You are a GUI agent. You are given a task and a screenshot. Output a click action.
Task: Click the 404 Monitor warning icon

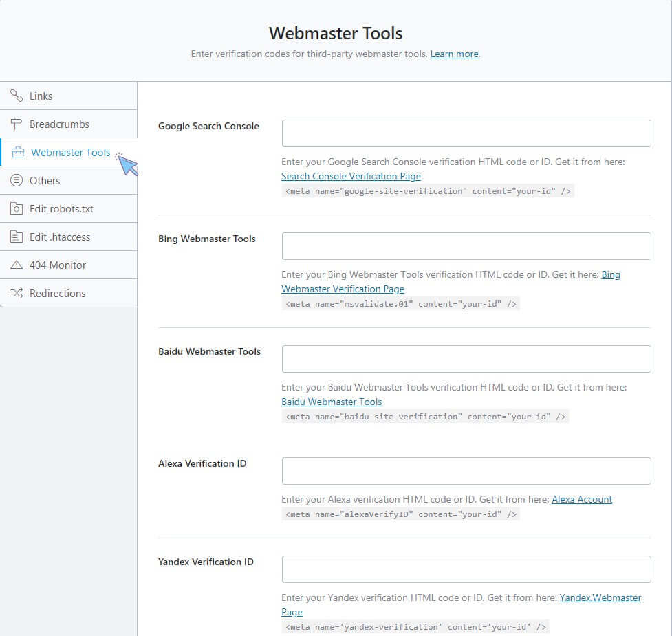tap(17, 265)
